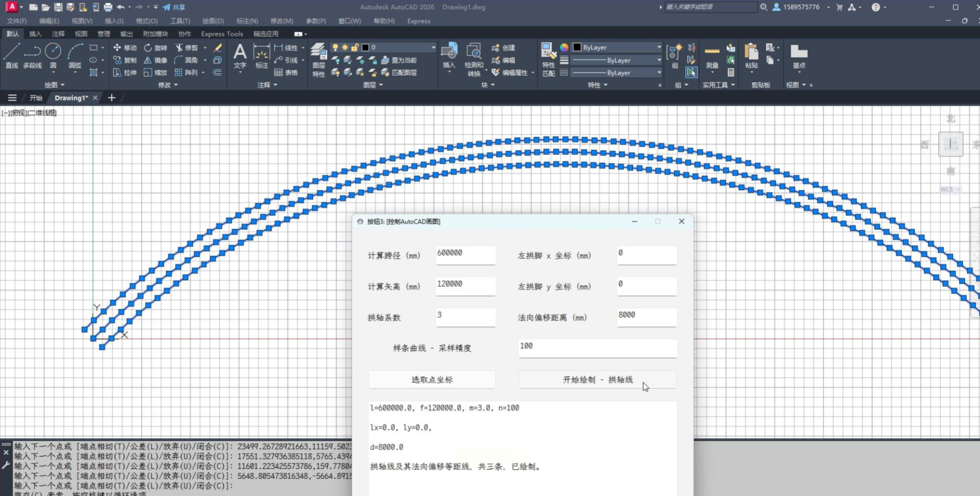Click the 开始绘制 - 拱轴线 button
Screen dimensions: 980x496
(597, 380)
